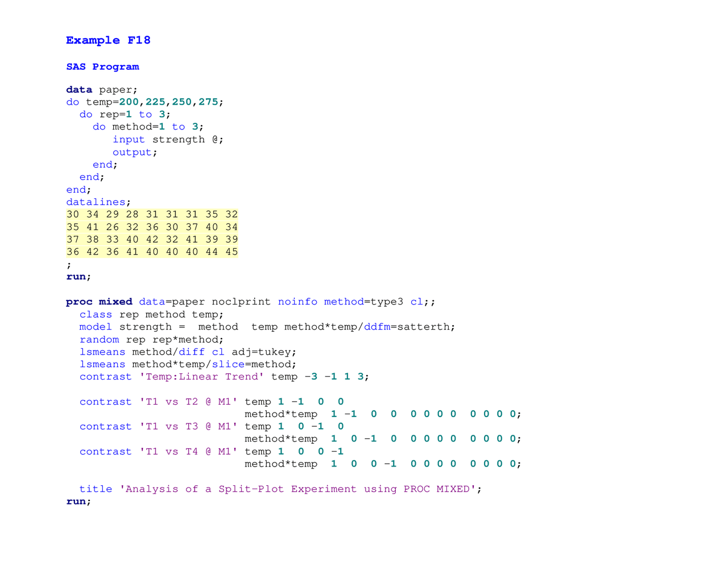This screenshot has width=728, height=562.
Task: Click the 'SAS Program' subheading
Action: pyautogui.click(x=102, y=66)
